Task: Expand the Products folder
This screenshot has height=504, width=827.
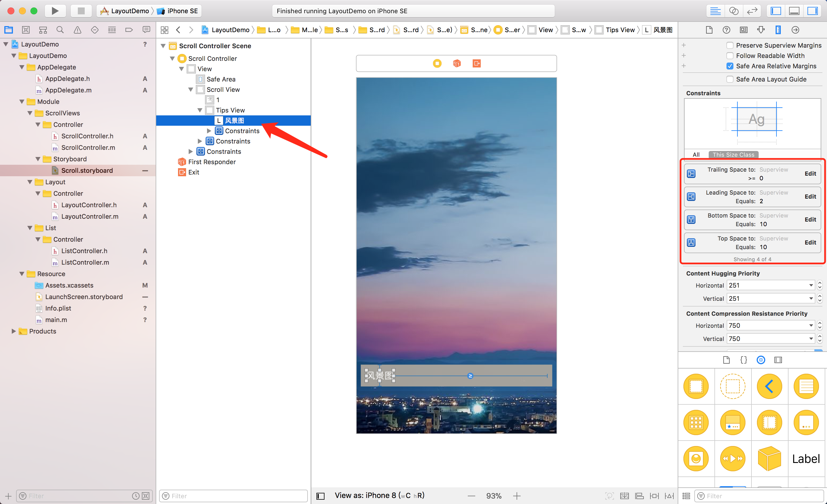Action: 13,331
